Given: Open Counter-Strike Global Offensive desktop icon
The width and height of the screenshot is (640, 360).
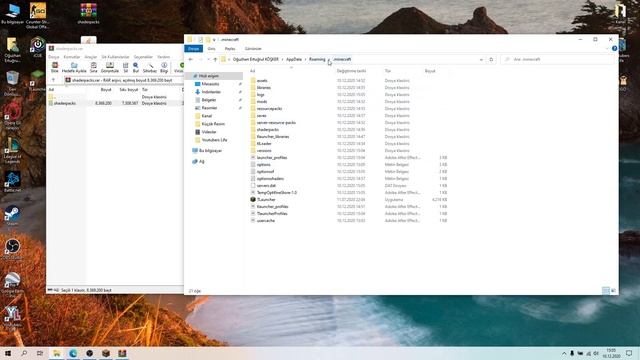Looking at the screenshot, I should tap(38, 15).
